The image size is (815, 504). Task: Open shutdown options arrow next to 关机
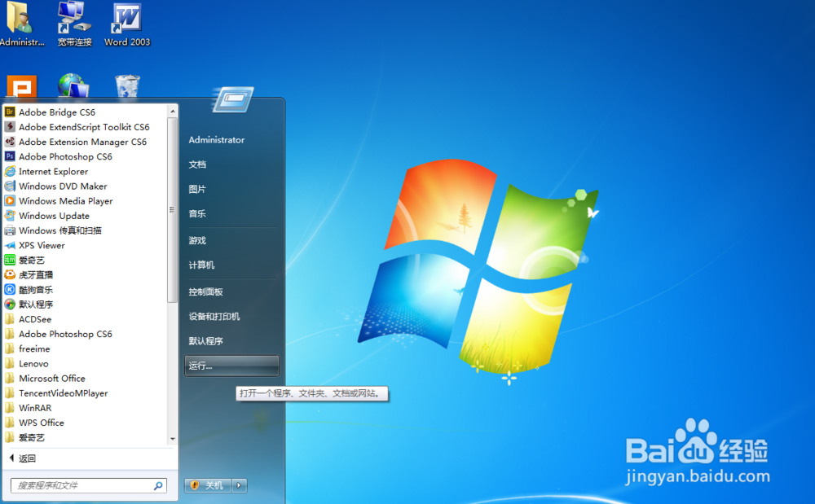[239, 485]
